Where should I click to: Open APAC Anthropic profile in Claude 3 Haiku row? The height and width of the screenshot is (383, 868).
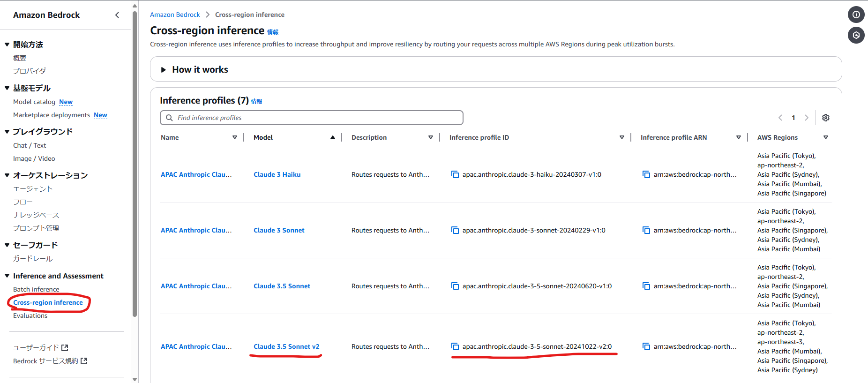click(x=196, y=174)
